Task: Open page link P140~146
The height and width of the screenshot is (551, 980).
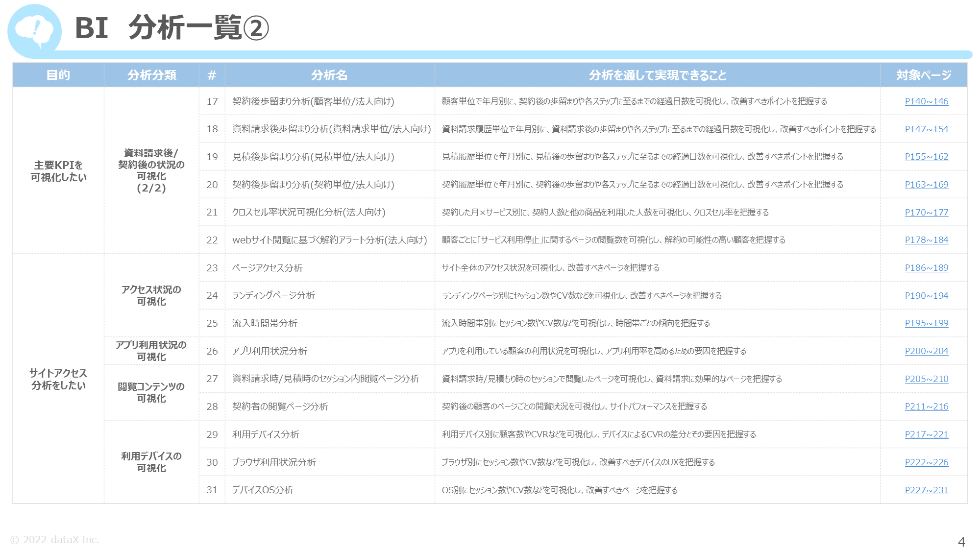Action: click(926, 101)
